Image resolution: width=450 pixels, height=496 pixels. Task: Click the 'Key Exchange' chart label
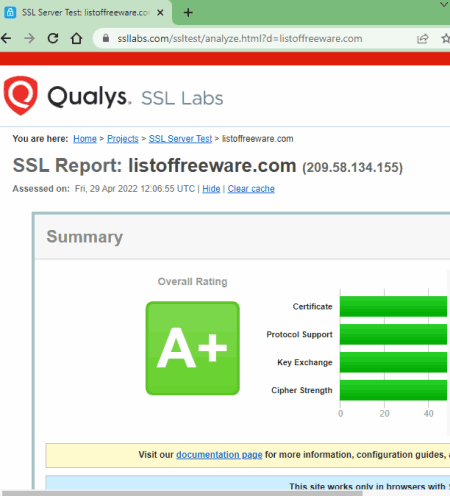coord(305,362)
